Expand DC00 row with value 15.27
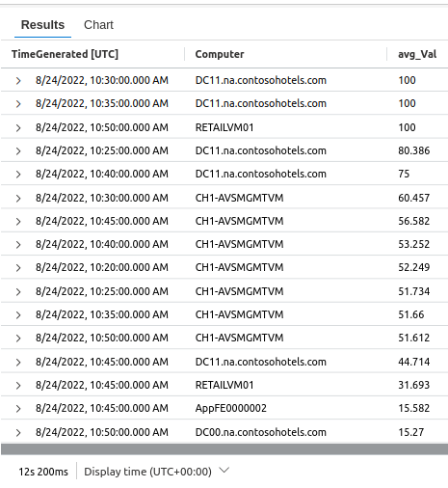Viewport: 448px width, 488px height. click(18, 432)
